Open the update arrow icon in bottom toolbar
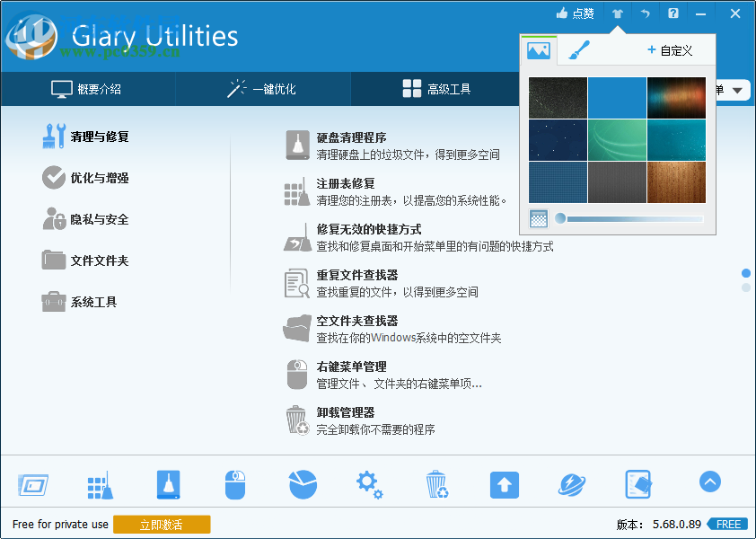Viewport: 756px width, 539px height. click(x=504, y=482)
